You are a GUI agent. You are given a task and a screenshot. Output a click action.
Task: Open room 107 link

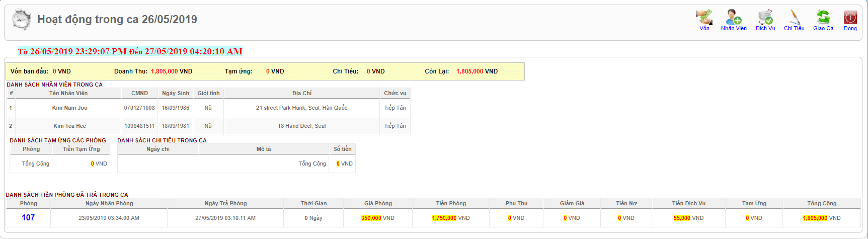pos(28,217)
